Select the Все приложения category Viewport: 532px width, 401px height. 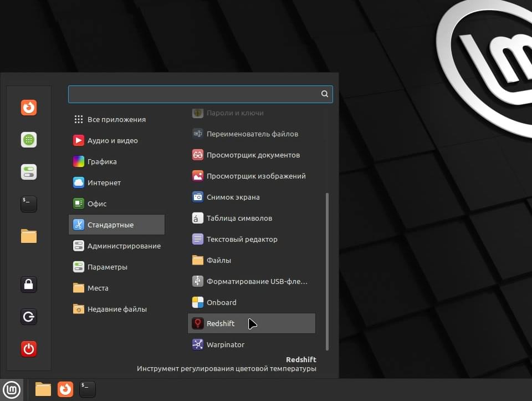point(117,119)
